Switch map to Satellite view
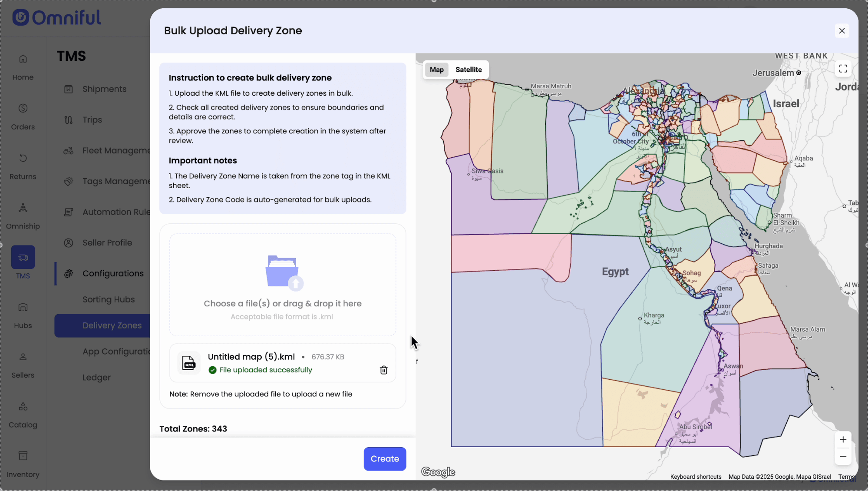 coord(468,70)
